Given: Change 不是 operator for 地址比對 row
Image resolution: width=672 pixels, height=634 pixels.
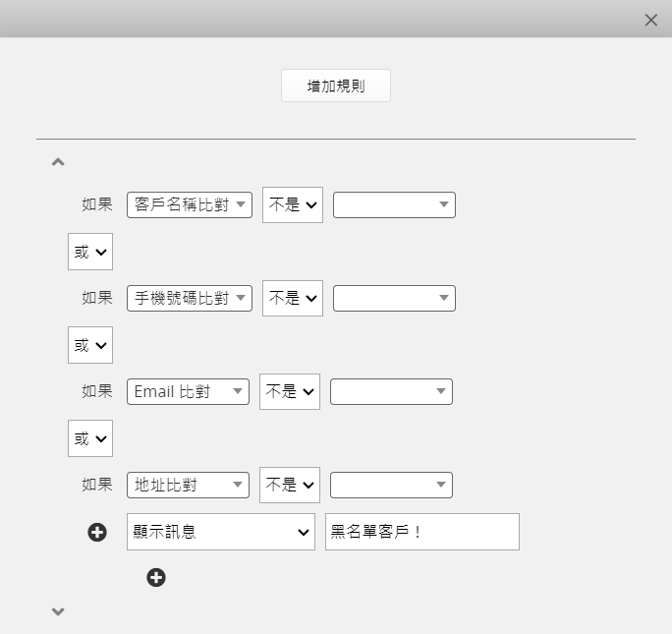Looking at the screenshot, I should [x=290, y=485].
